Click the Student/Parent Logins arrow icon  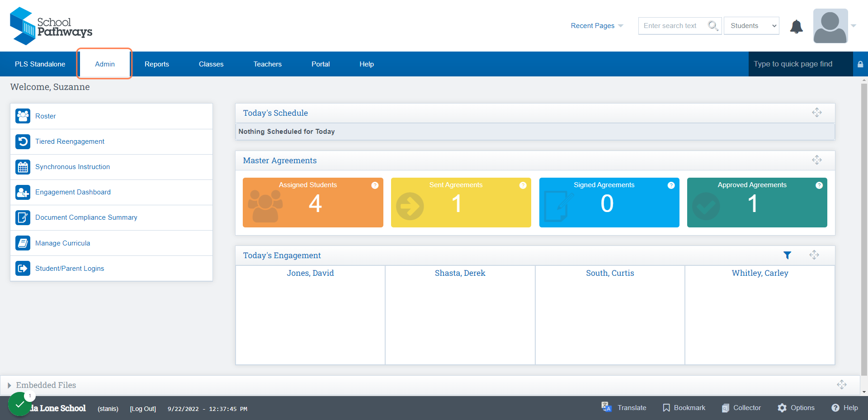(23, 268)
